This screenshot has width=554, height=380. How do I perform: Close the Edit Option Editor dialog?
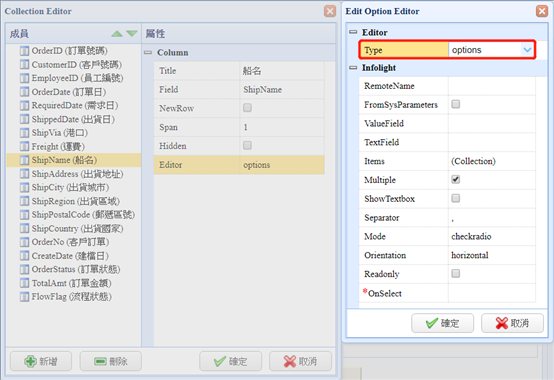click(542, 11)
